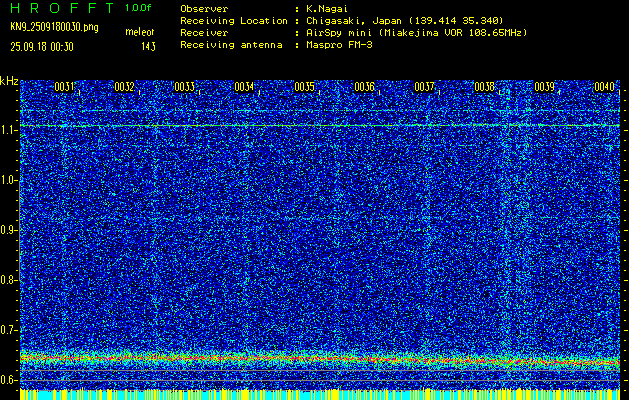The width and height of the screenshot is (629, 400).
Task: Select the AirSpy mini receiver text
Action: [x=417, y=32]
